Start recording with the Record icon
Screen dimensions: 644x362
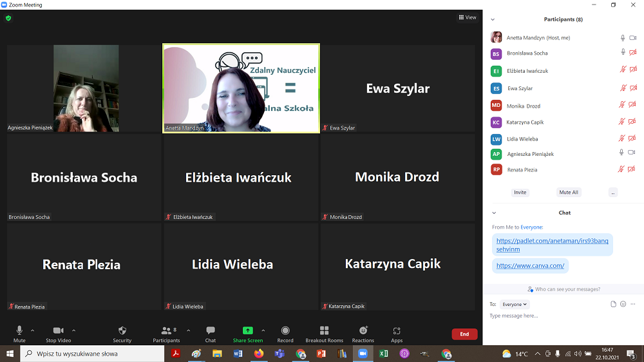(285, 330)
